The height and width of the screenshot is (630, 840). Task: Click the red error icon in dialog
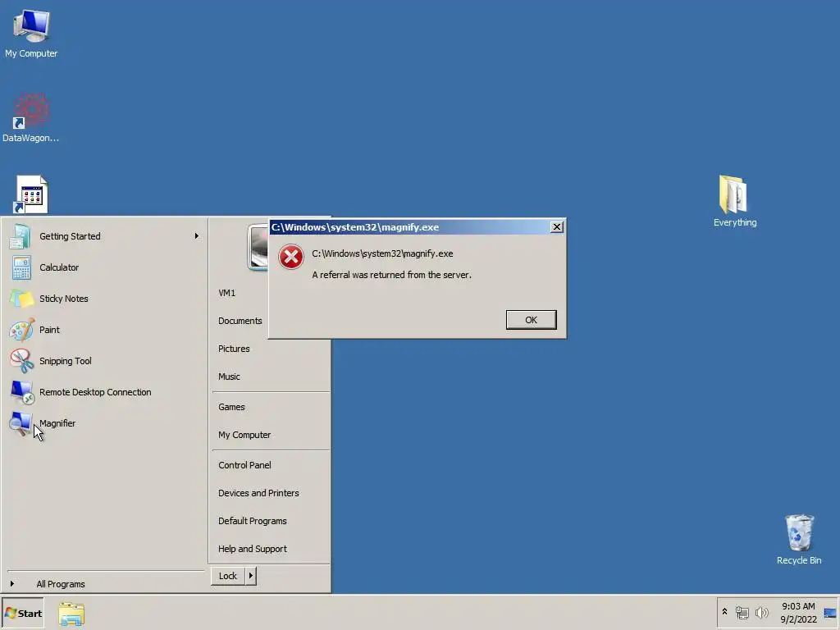pos(291,257)
